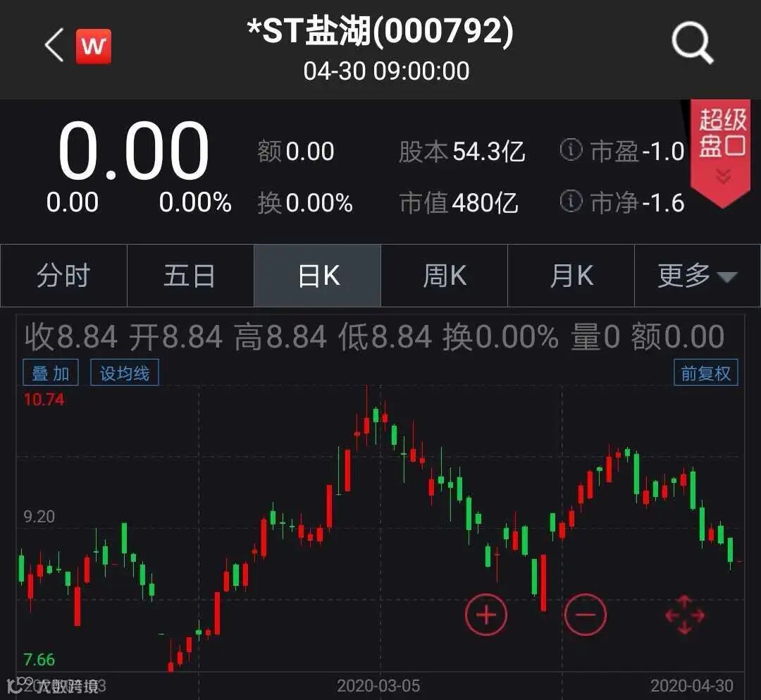761x700 pixels.
Task: Expand the 超级盘口 red ribbon
Action: (x=721, y=153)
